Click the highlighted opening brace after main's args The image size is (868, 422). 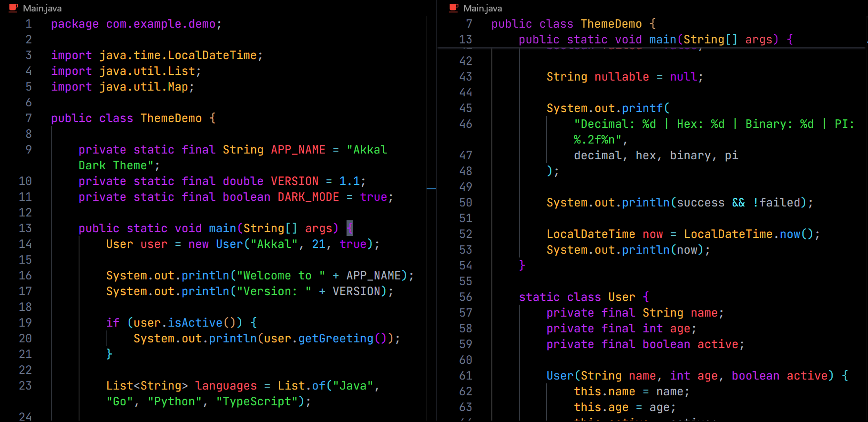[349, 228]
